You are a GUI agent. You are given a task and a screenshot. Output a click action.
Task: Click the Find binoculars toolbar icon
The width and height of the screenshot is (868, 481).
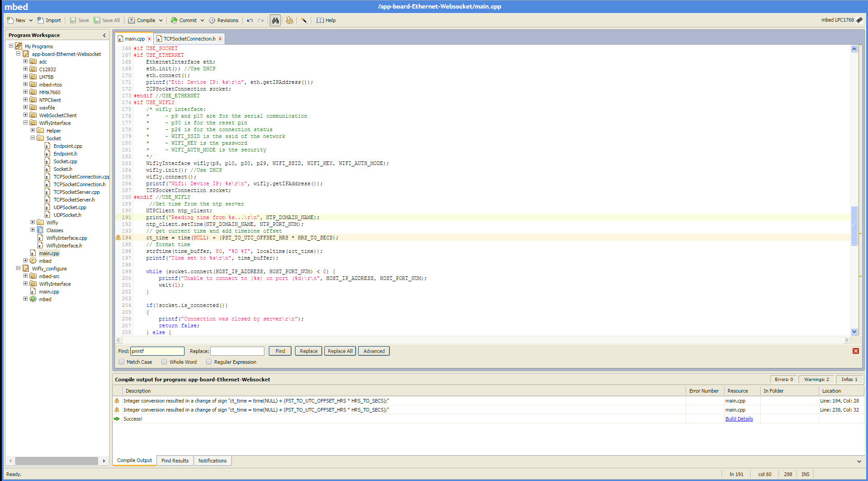pos(275,20)
